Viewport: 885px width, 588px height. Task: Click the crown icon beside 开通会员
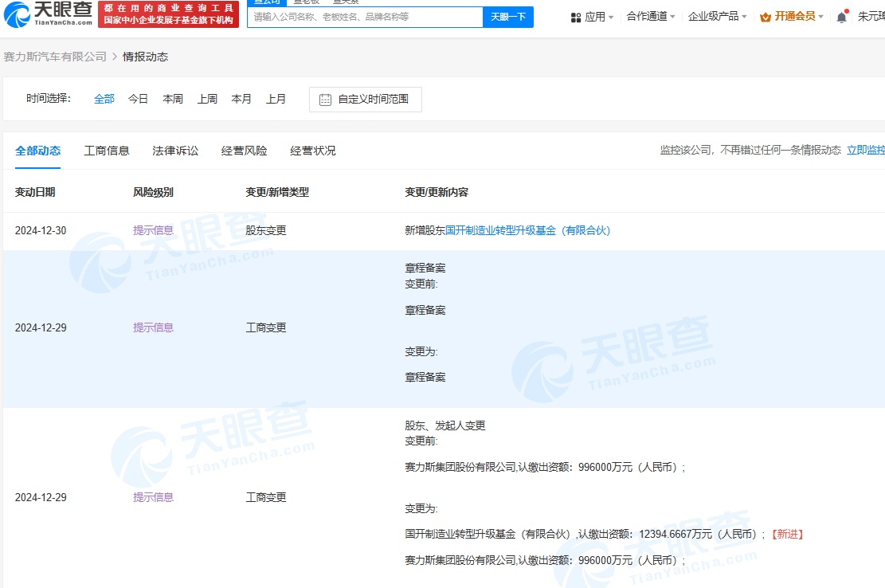(x=766, y=15)
